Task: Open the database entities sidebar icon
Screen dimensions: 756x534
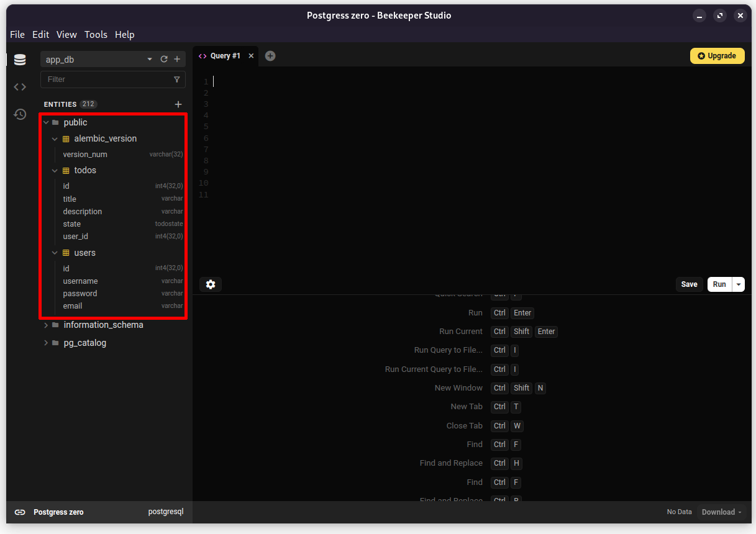Action: [x=20, y=60]
